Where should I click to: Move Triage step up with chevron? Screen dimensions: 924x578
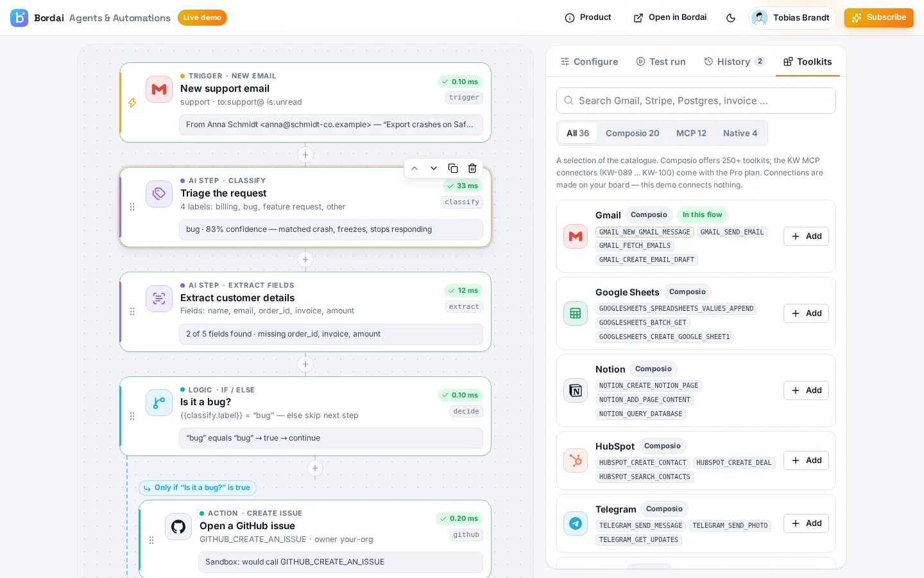[415, 168]
